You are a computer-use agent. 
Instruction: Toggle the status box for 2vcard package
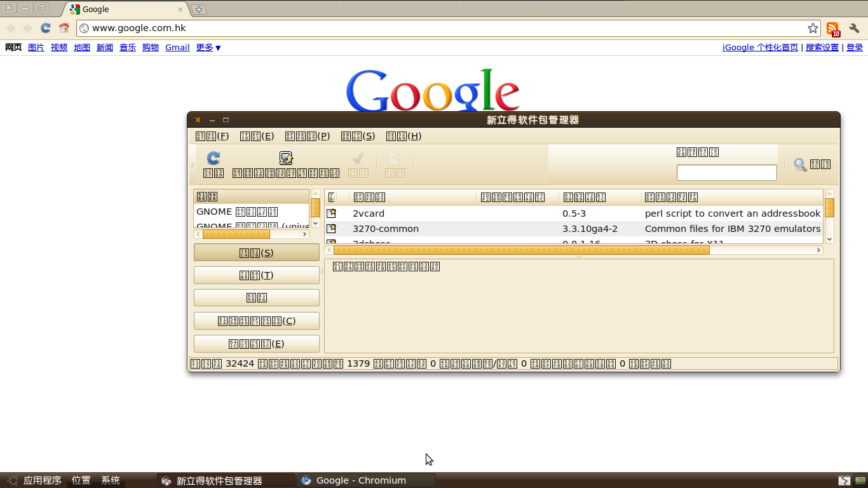(331, 213)
